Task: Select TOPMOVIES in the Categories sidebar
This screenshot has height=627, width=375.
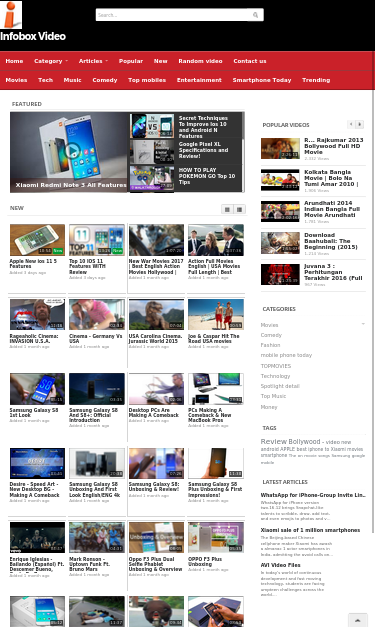Action: coord(276,366)
